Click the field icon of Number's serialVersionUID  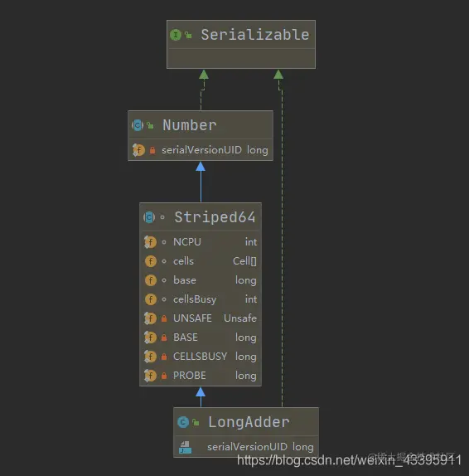point(138,150)
